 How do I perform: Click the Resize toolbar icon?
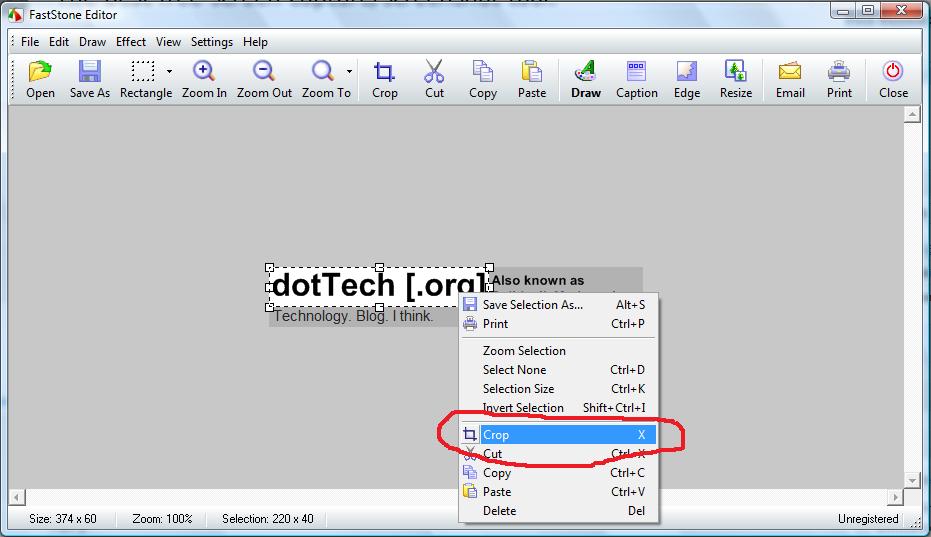click(735, 73)
